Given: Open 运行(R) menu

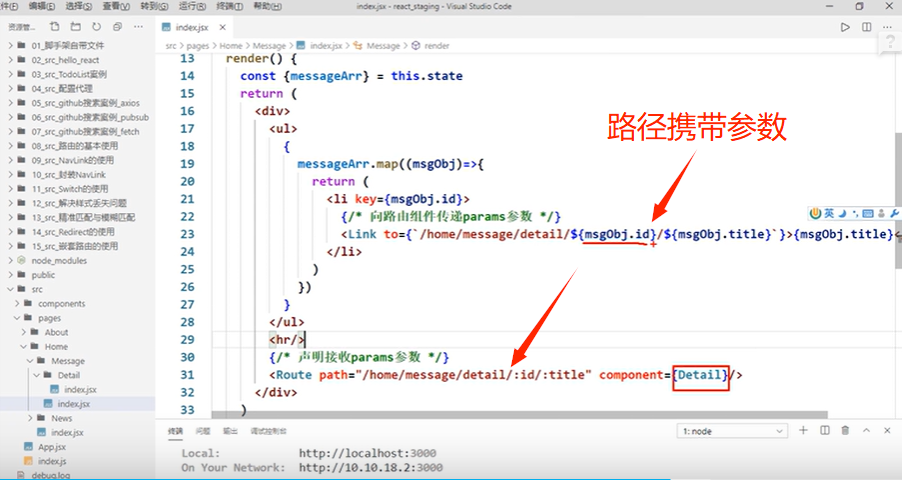Looking at the screenshot, I should [x=192, y=6].
